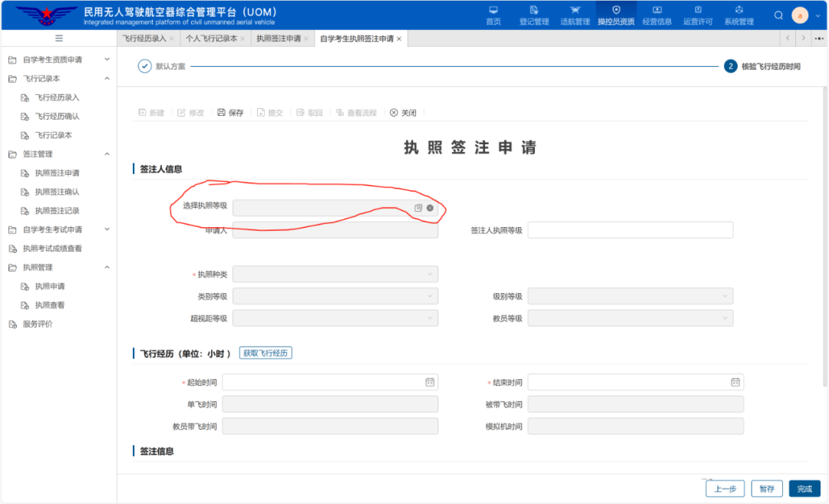This screenshot has width=829, height=504.
Task: Expand 自学考生考试申请 in the sidebar
Action: pyautogui.click(x=59, y=230)
